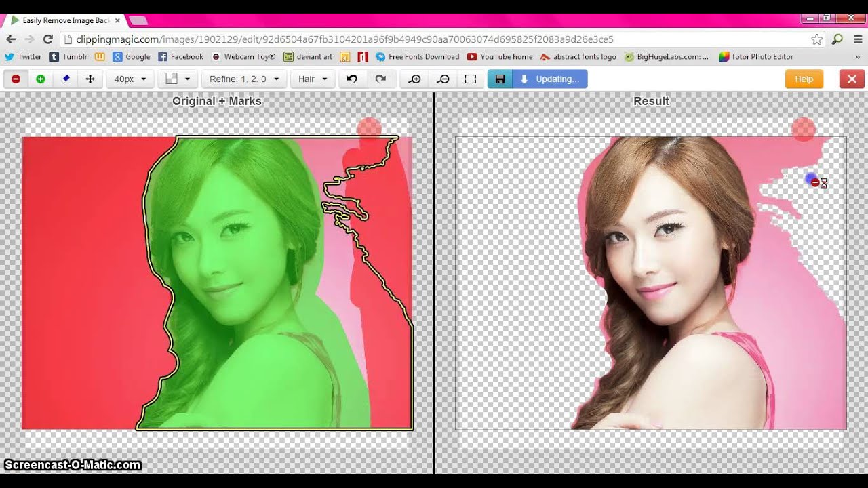Select the pan move tool
Viewport: 868px width, 488px height.
[x=90, y=79]
